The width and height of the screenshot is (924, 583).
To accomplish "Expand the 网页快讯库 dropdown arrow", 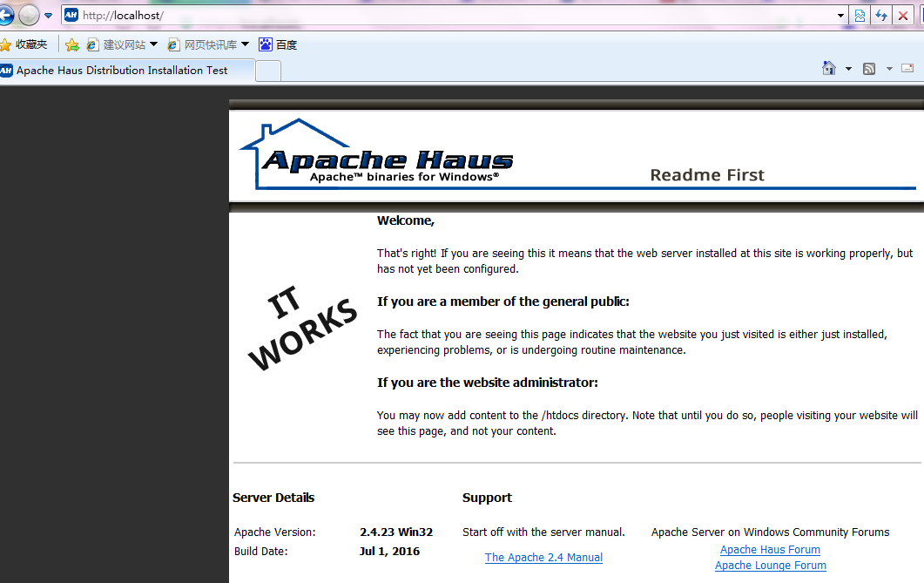I will (x=245, y=44).
